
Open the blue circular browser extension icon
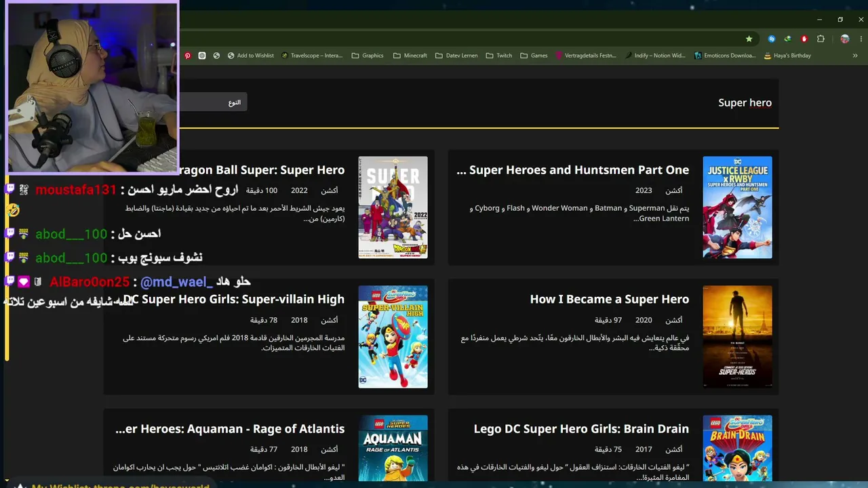click(772, 39)
